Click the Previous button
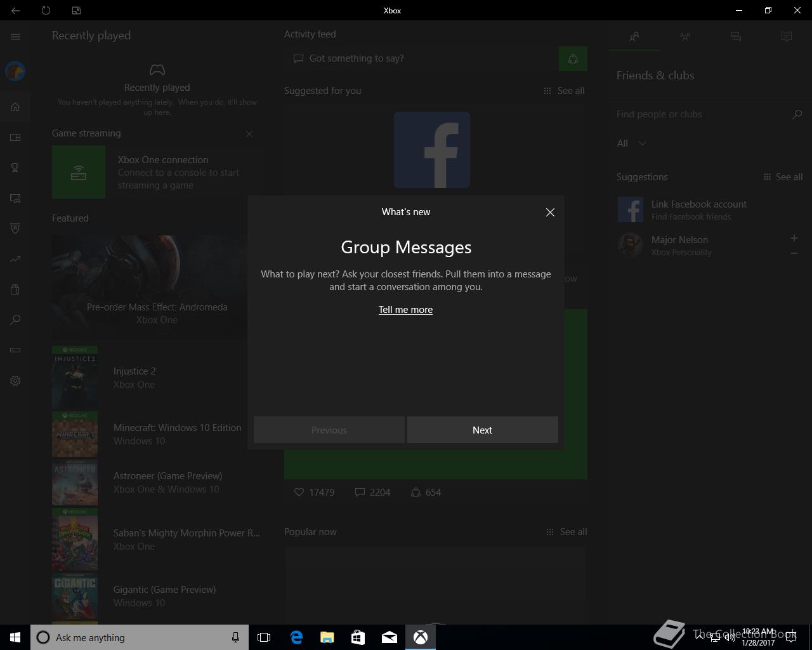The height and width of the screenshot is (650, 812). [329, 430]
